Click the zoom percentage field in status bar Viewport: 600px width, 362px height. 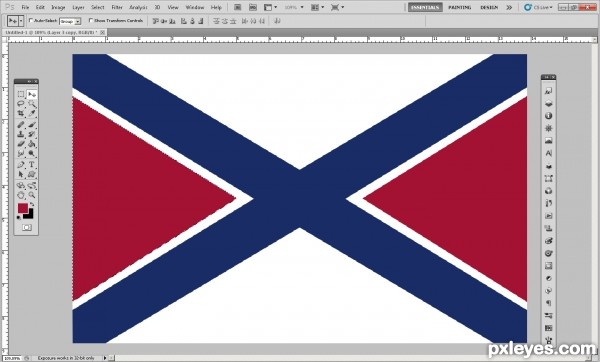tap(12, 359)
